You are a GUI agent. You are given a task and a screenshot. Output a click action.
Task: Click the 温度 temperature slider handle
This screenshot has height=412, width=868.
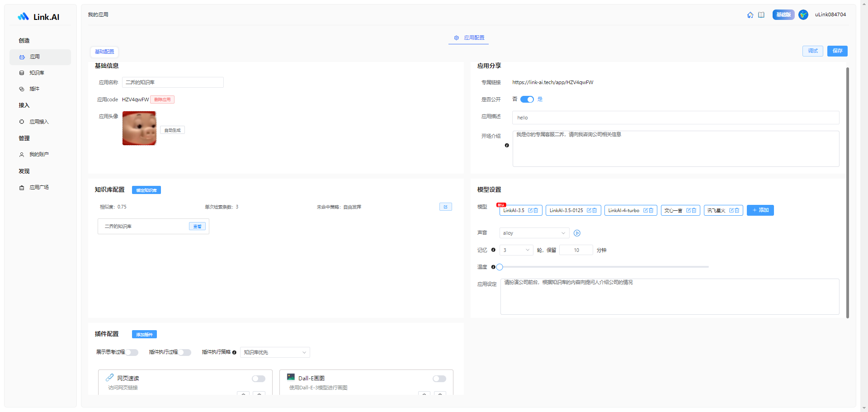tap(500, 267)
